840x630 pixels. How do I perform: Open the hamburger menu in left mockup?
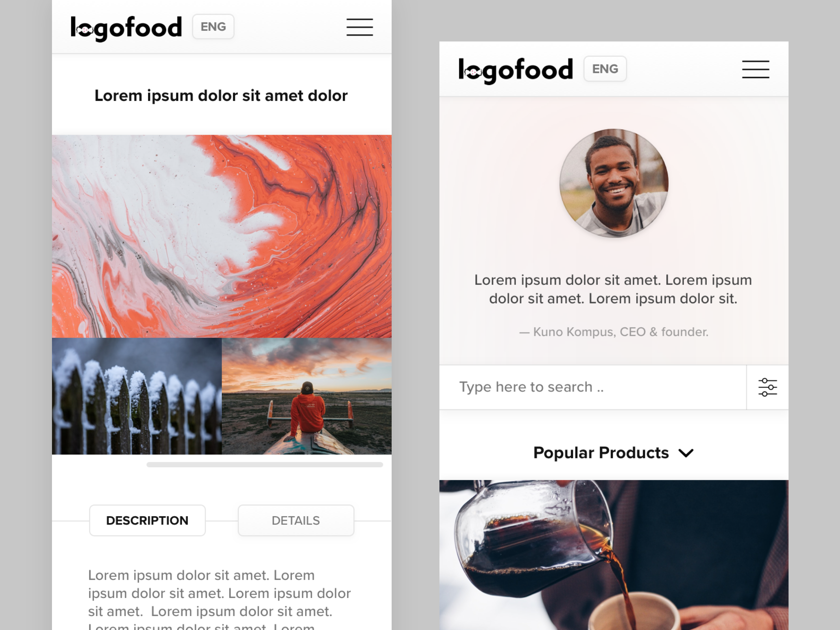(x=359, y=27)
